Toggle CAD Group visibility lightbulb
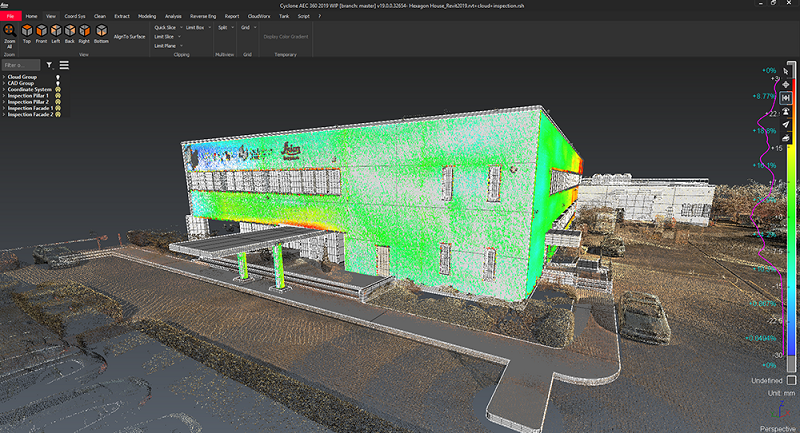The height and width of the screenshot is (433, 800). [x=58, y=83]
